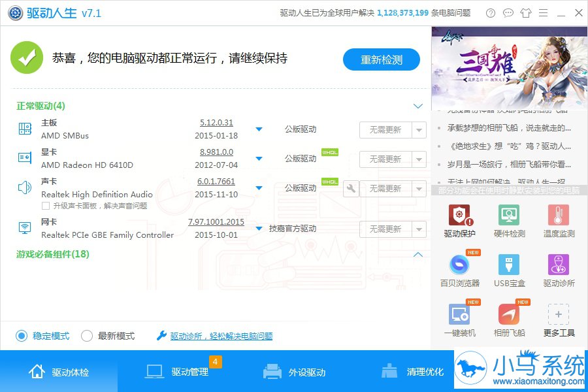Viewport: 588px width, 392px height.
Task: Select the 最新模式 radio button
Action: pyautogui.click(x=87, y=335)
